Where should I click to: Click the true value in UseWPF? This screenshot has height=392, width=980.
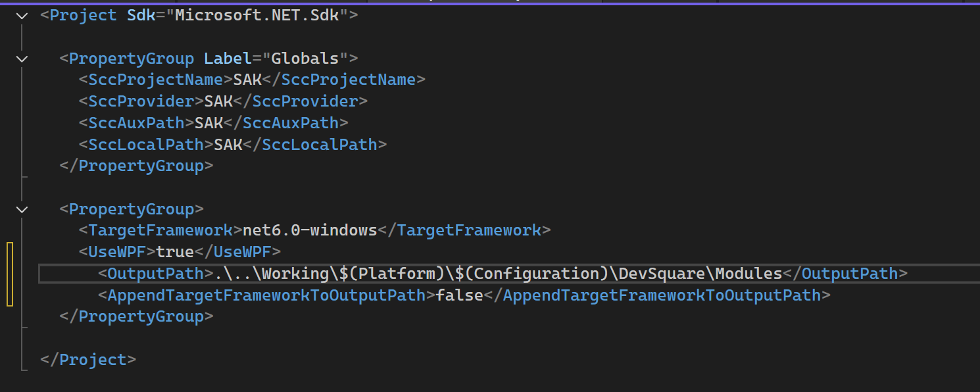pyautogui.click(x=175, y=252)
